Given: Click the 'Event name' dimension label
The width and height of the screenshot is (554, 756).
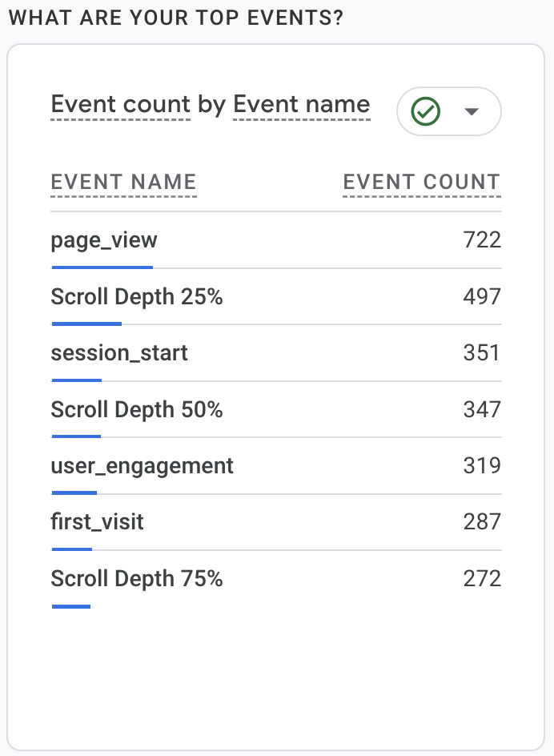Looking at the screenshot, I should pos(301,104).
